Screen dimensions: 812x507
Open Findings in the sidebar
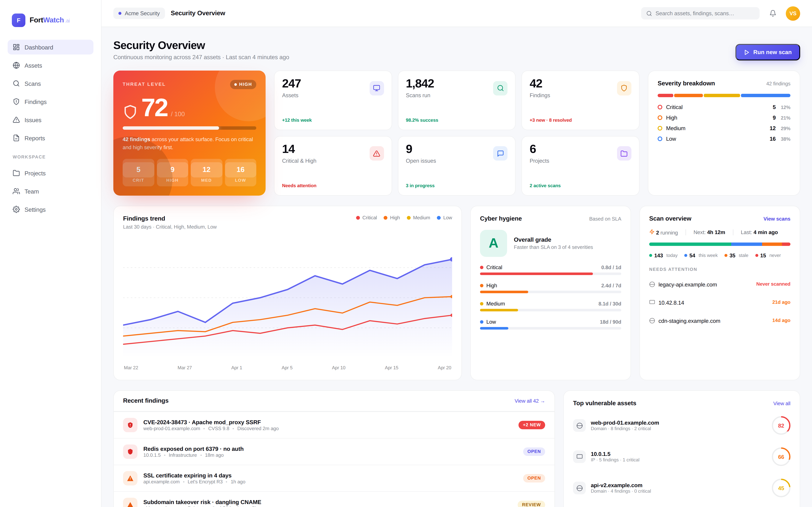coord(35,102)
